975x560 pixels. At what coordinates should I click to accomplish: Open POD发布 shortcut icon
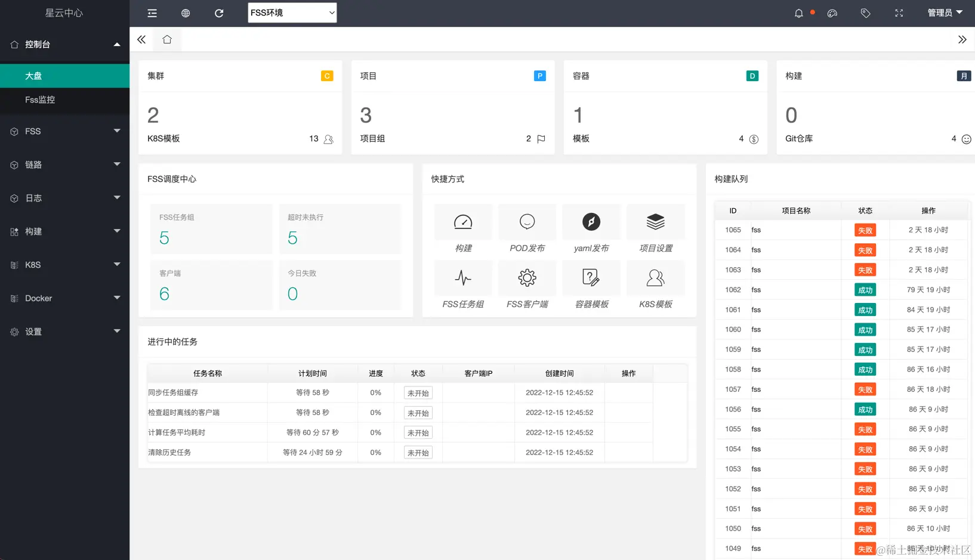point(527,222)
